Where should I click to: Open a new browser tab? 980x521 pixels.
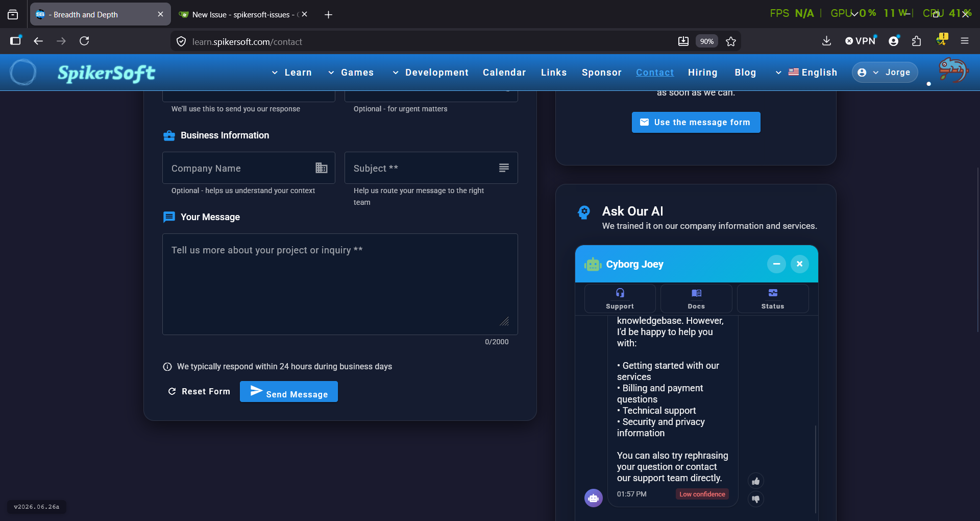coord(328,14)
